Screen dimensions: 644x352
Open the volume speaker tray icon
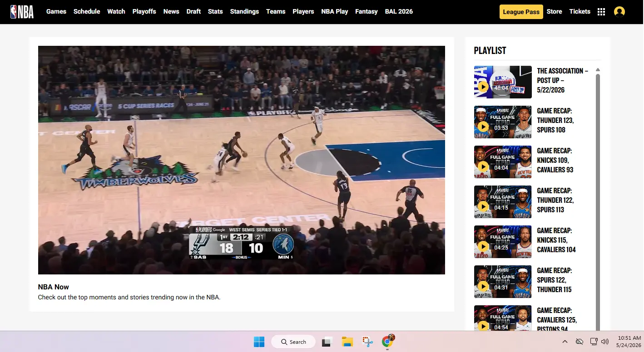[x=605, y=342]
